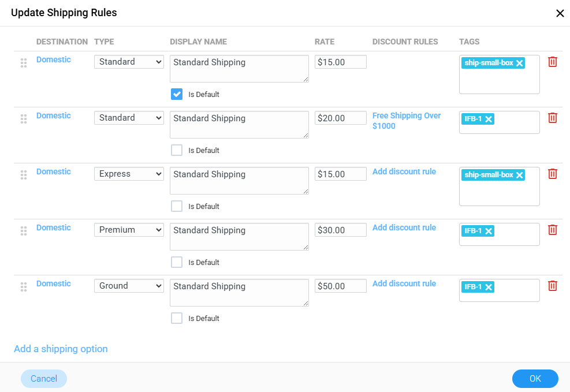The height and width of the screenshot is (392, 570).
Task: Open type dropdown of $15.00 Standard row
Action: point(129,62)
